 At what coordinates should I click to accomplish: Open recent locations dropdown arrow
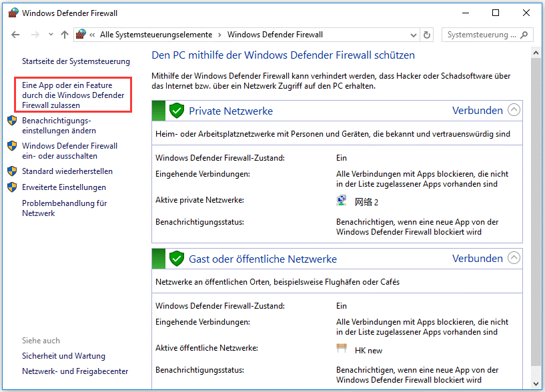pyautogui.click(x=51, y=35)
